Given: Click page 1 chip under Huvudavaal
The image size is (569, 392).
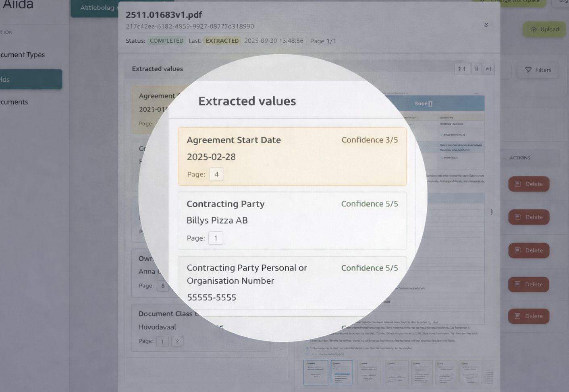Looking at the screenshot, I should pos(162,341).
